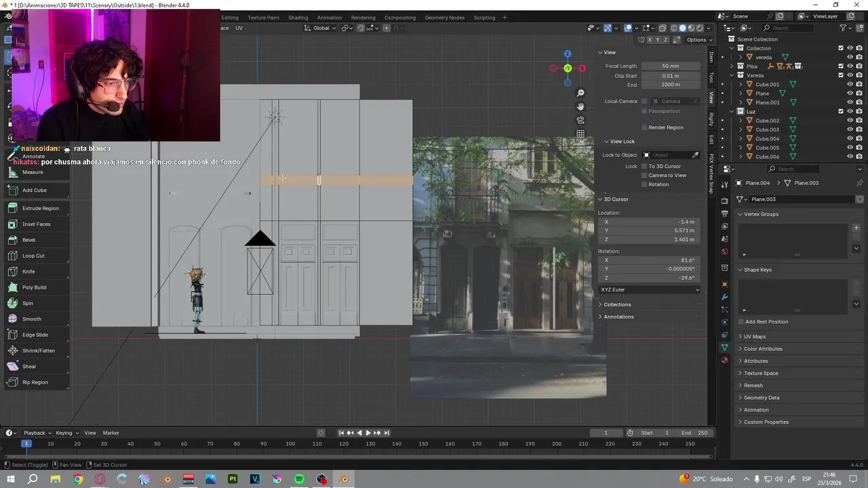The height and width of the screenshot is (488, 868).
Task: Switch to the Shading workspace tab
Action: (x=298, y=18)
